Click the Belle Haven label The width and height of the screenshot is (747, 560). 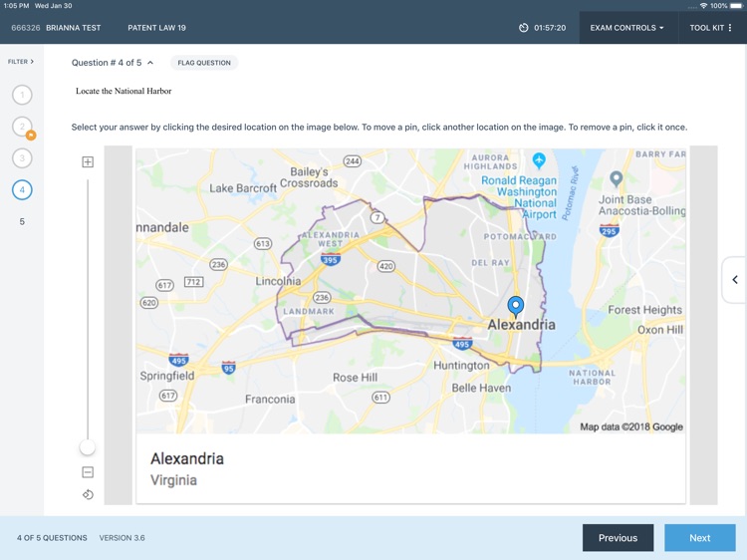point(481,388)
